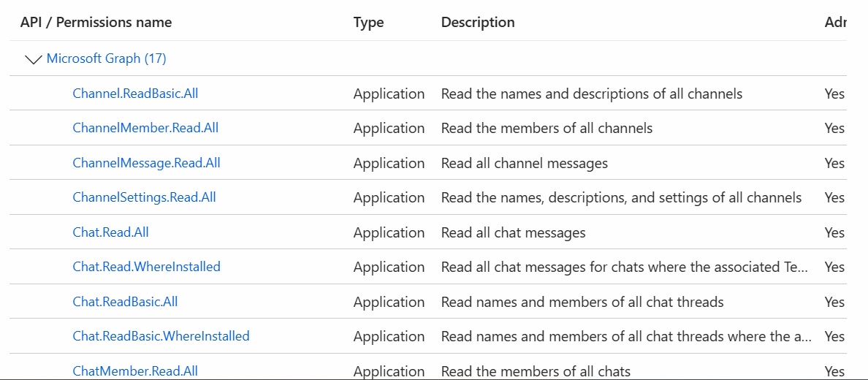Click Yes value in ChannelMessage.Read.All row
Image resolution: width=868 pixels, height=380 pixels.
(x=834, y=163)
